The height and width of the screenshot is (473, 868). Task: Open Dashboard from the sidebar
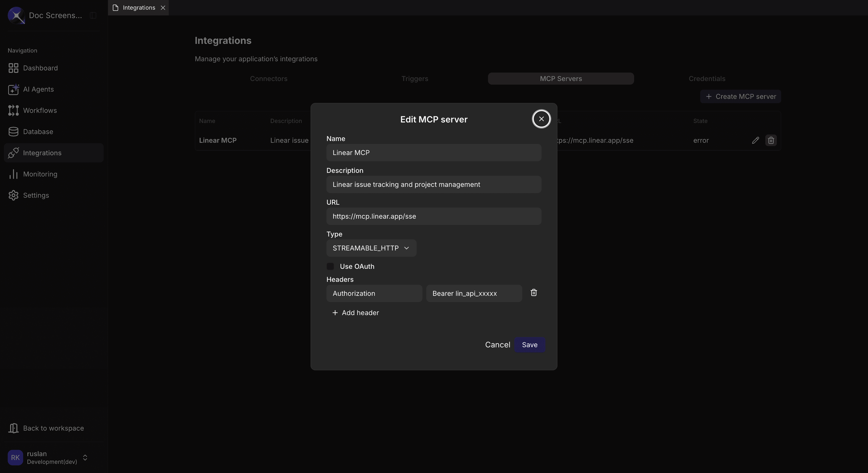pos(40,68)
